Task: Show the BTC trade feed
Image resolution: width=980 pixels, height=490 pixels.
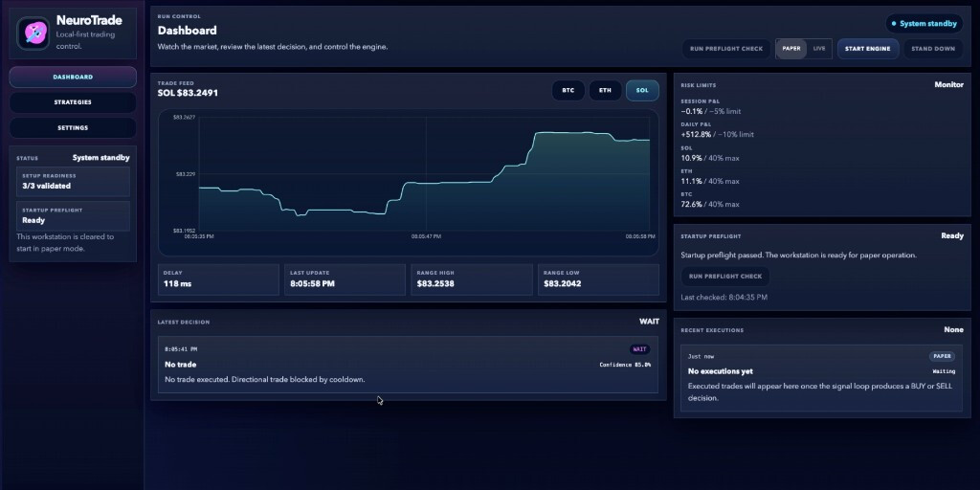Action: pyautogui.click(x=568, y=91)
